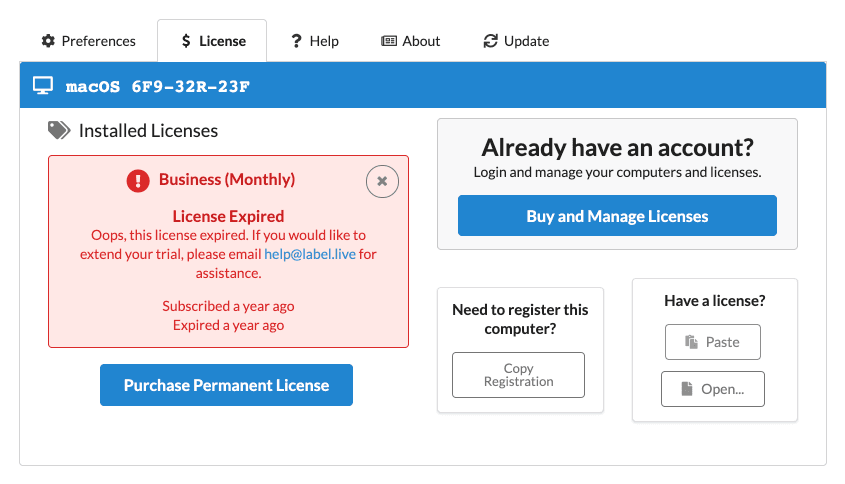Switch to the Preferences tab
Viewport: 845px width, 484px height.
pos(88,41)
